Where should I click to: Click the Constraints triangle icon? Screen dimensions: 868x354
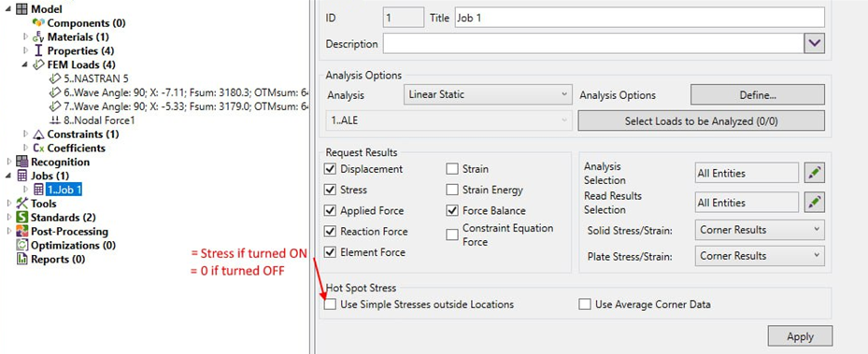click(x=38, y=134)
